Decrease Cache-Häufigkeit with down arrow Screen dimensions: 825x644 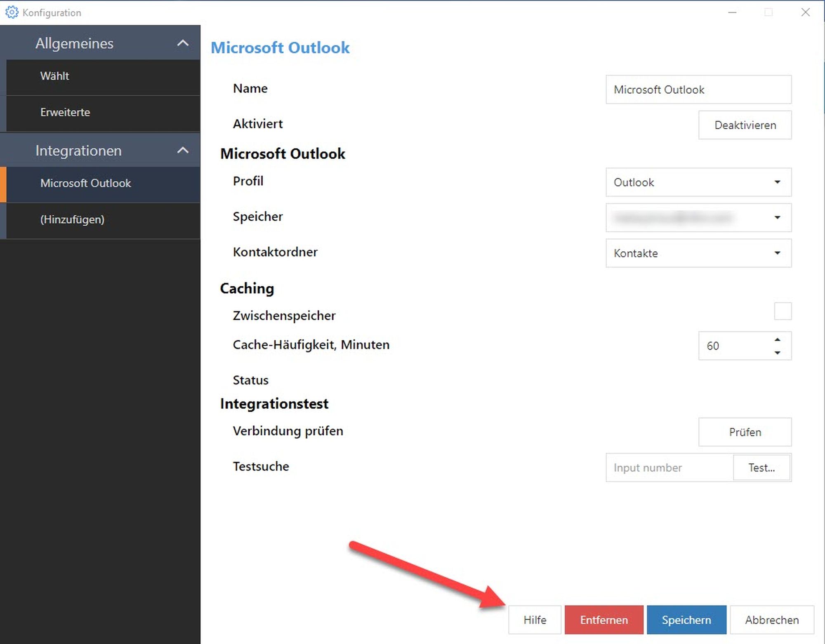tap(777, 352)
